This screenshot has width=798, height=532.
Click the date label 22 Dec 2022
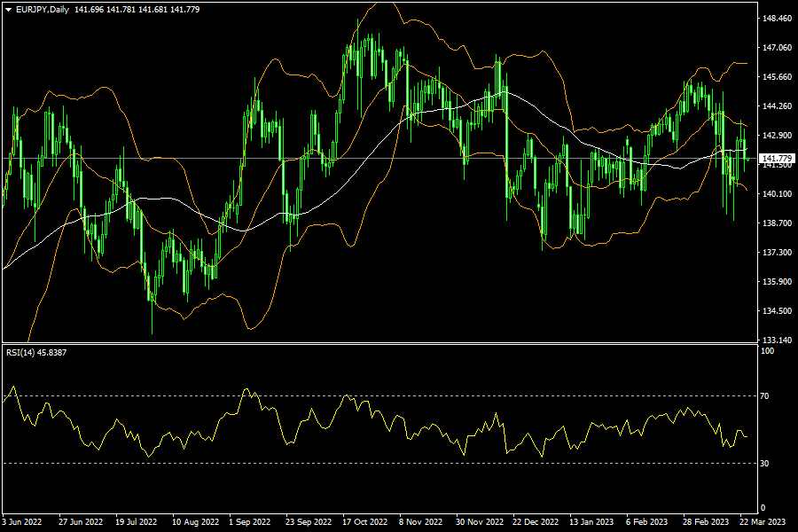536,522
